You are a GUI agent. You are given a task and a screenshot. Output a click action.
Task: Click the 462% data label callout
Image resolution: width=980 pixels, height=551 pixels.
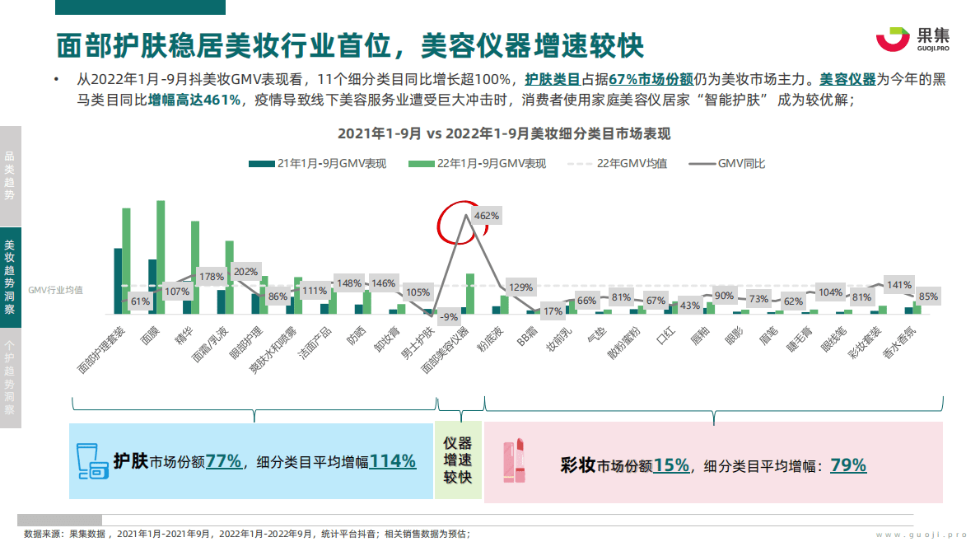point(488,217)
